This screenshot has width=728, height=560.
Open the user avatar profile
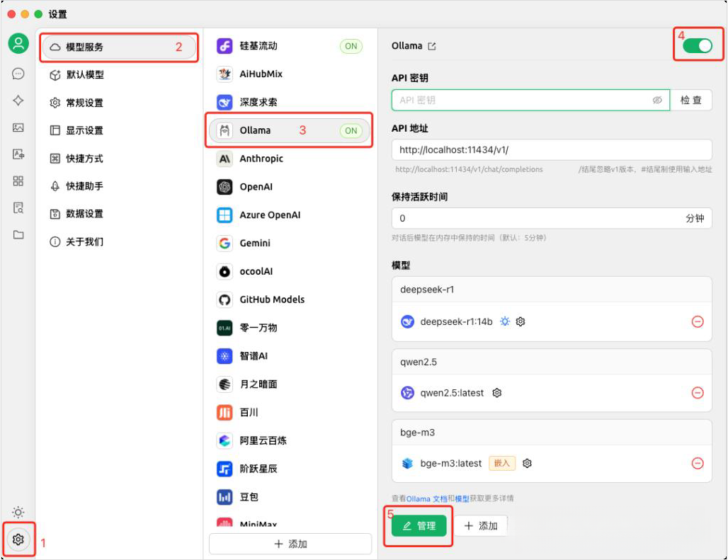point(18,43)
